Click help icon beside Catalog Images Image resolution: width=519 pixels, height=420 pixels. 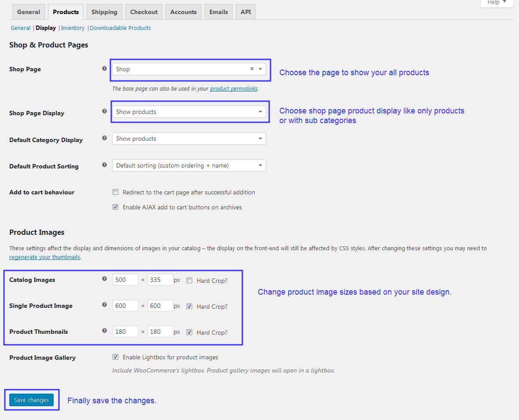[x=104, y=279]
